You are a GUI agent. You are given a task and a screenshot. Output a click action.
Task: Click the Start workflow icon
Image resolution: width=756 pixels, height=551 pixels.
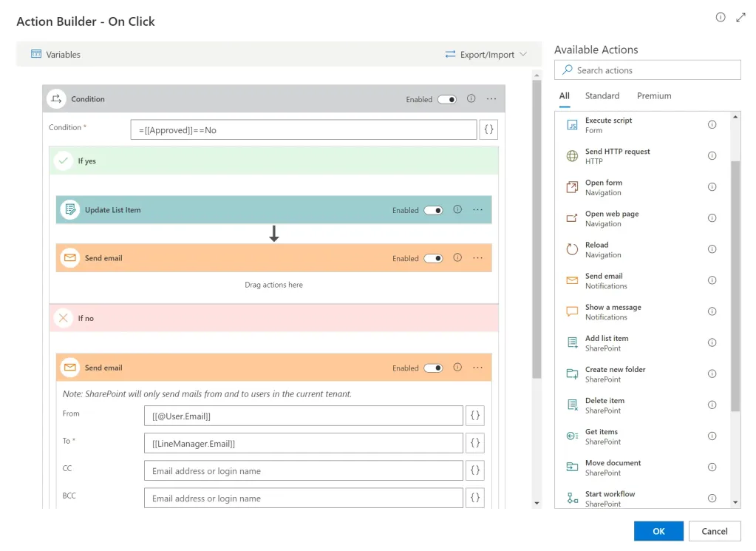click(x=572, y=498)
